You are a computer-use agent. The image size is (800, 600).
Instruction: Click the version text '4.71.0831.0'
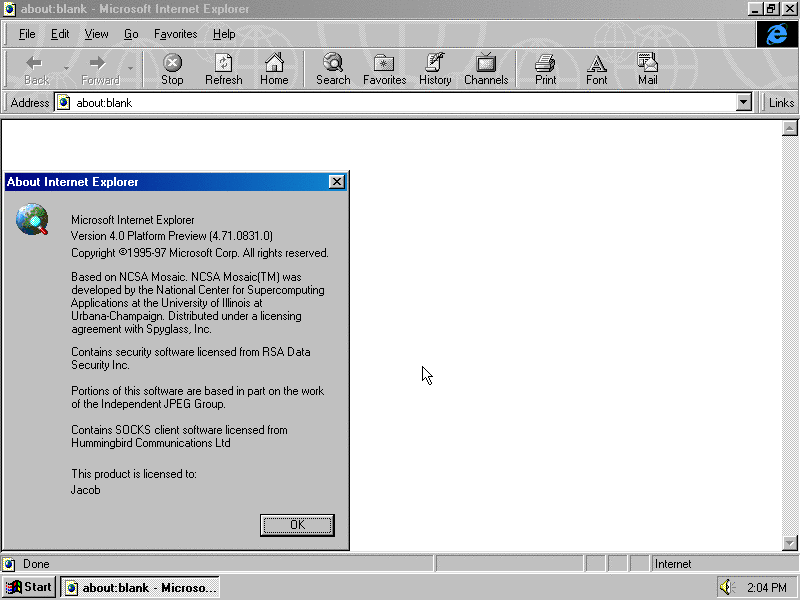tap(241, 236)
